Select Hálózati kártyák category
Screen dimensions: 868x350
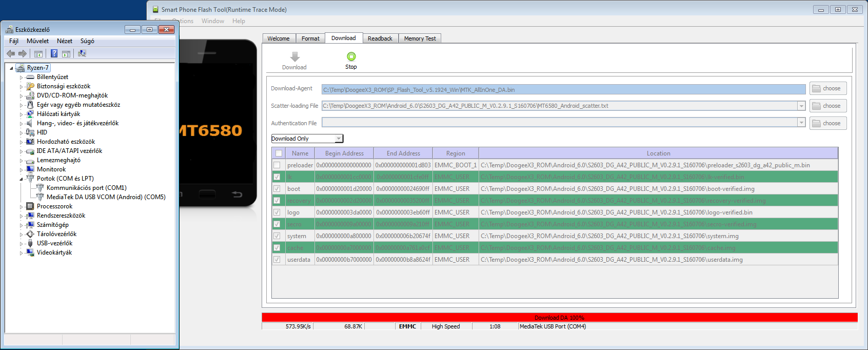point(58,114)
